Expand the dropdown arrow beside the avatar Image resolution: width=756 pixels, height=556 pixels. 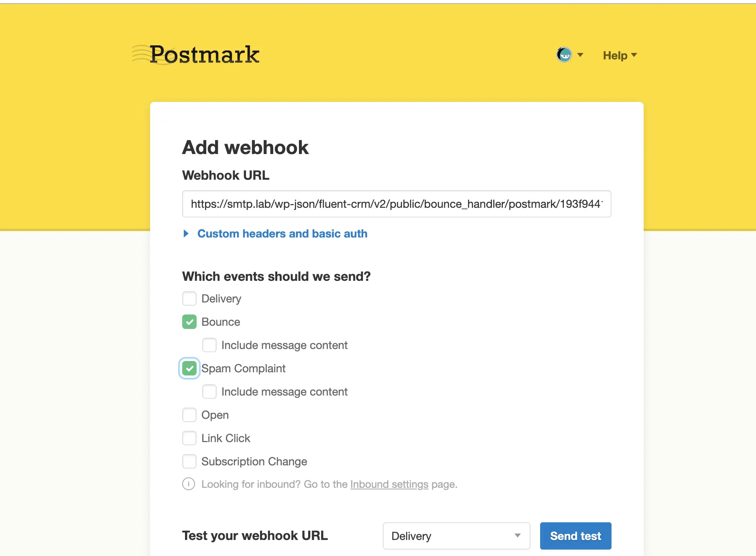tap(580, 55)
